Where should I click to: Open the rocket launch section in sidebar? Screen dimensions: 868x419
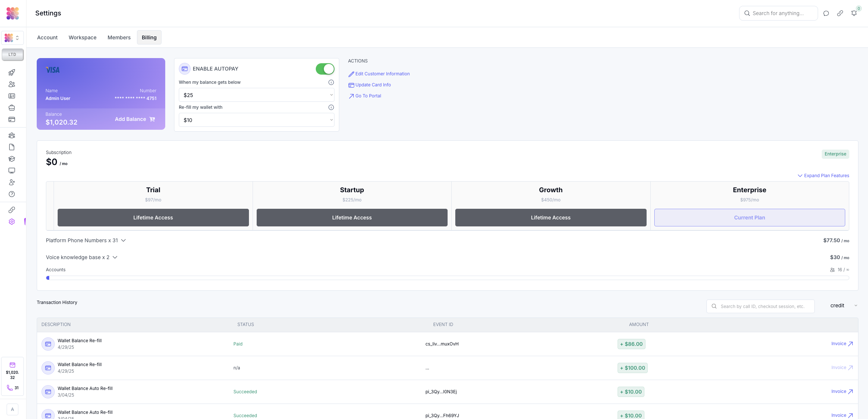(x=12, y=72)
